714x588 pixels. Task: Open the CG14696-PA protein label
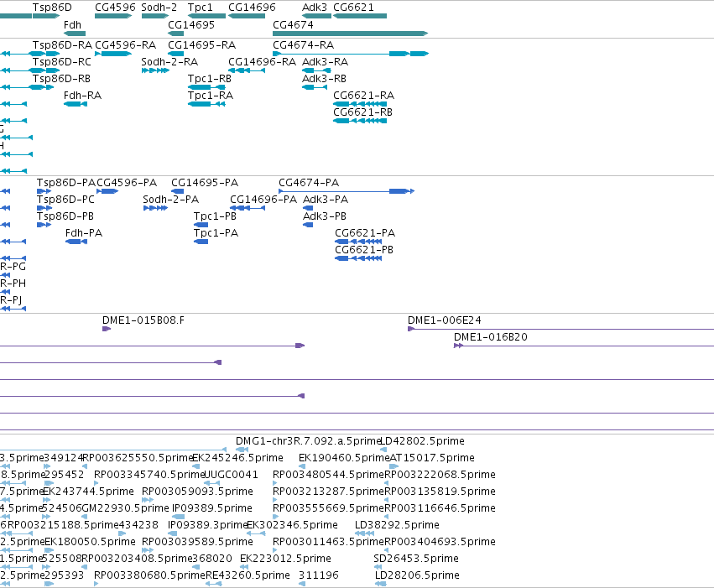point(263,200)
